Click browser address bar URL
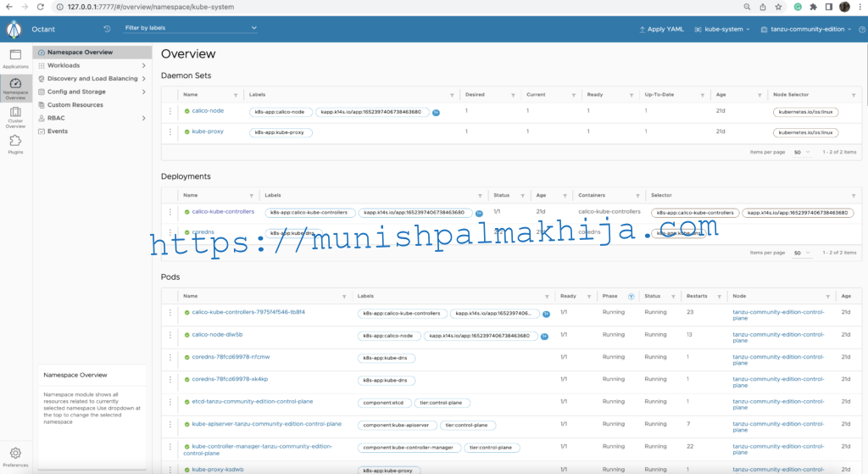The width and height of the screenshot is (868, 474). (151, 7)
